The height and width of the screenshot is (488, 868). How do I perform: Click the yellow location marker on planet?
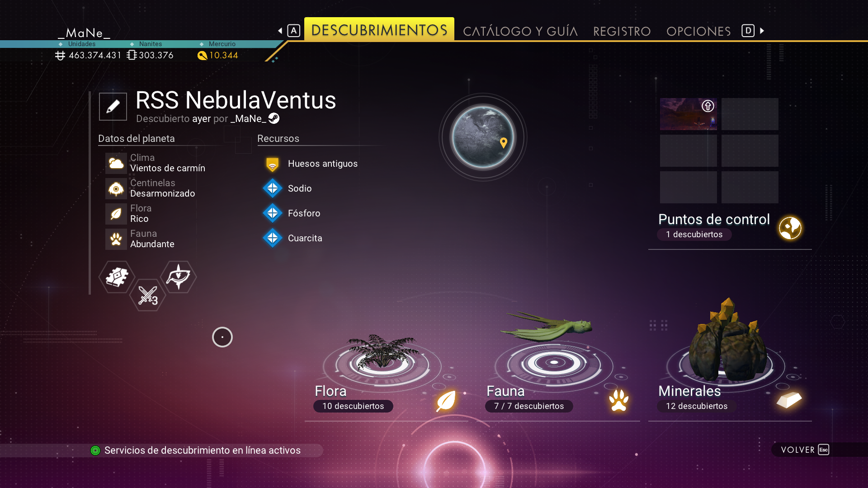[504, 143]
